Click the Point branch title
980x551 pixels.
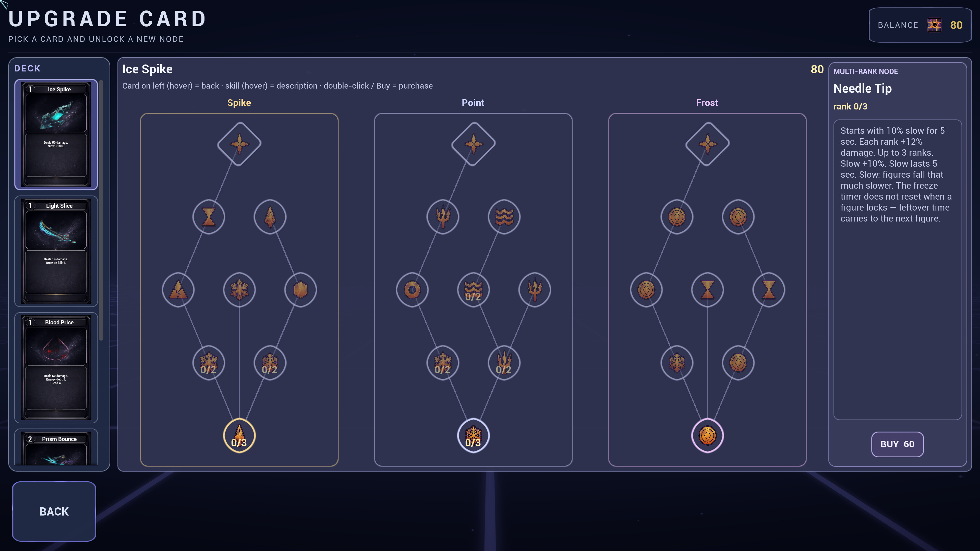coord(473,103)
